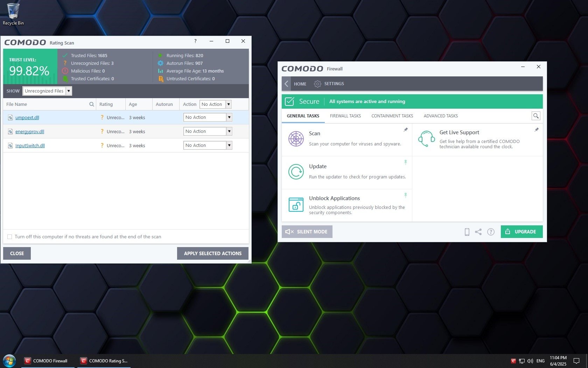588x368 pixels.
Task: Switch to Containment Tasks tab
Action: pyautogui.click(x=392, y=116)
